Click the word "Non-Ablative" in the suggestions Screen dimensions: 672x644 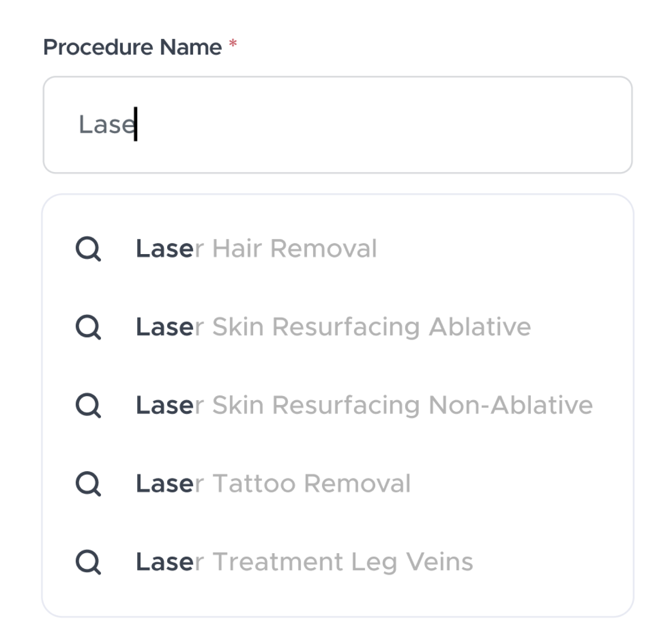511,405
